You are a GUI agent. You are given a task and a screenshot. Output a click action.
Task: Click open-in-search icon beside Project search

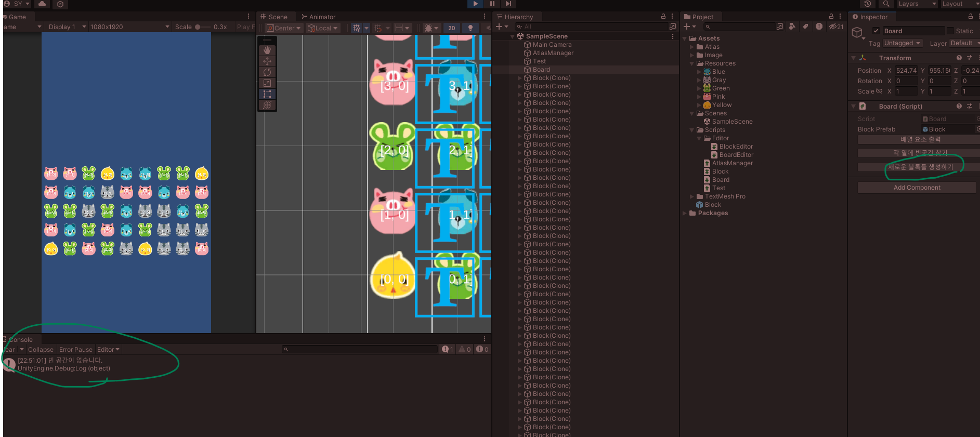(x=779, y=27)
